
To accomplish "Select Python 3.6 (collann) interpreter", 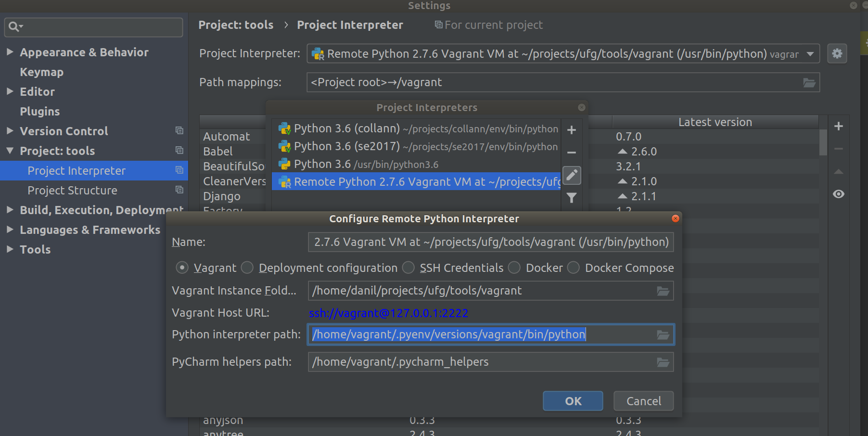I will coord(416,128).
